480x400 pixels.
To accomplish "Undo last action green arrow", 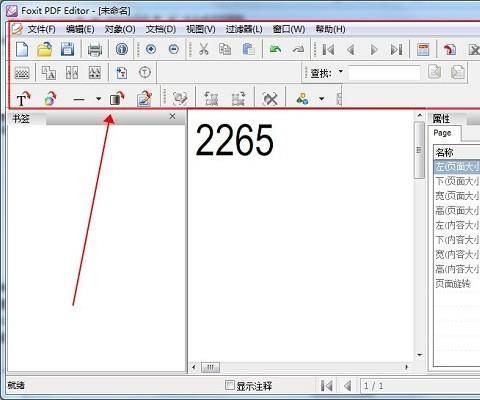I will point(275,49).
